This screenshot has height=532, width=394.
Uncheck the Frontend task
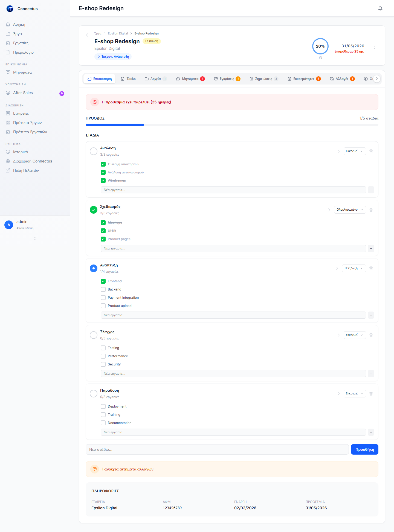click(103, 281)
